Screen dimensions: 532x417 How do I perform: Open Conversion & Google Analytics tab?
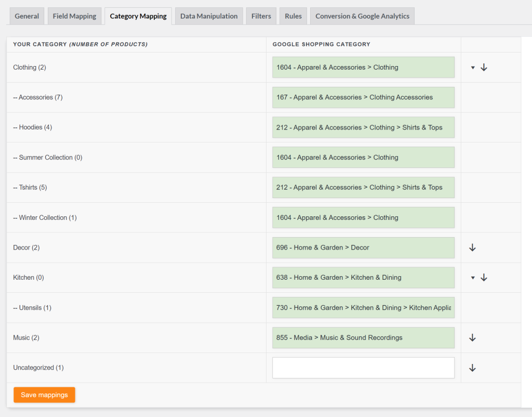pos(362,16)
